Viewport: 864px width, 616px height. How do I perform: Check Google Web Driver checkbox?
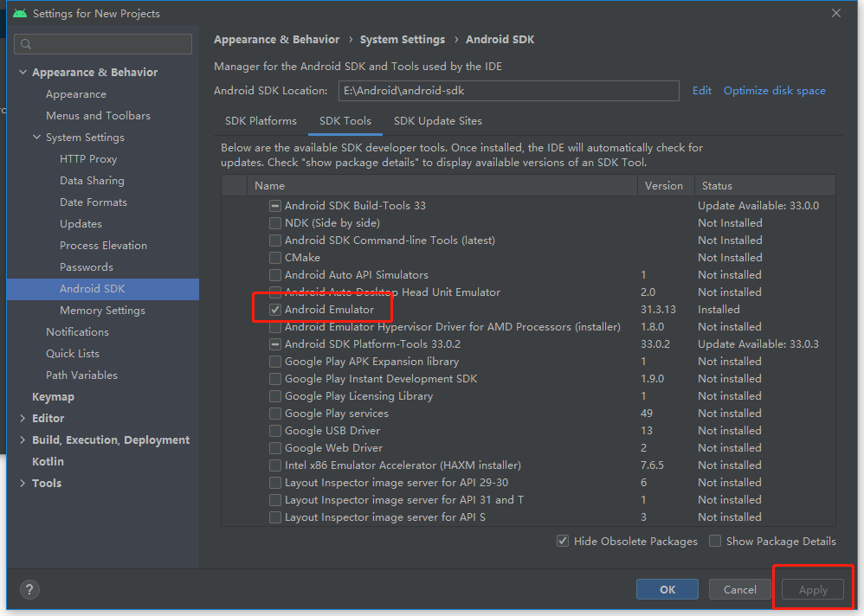tap(275, 448)
